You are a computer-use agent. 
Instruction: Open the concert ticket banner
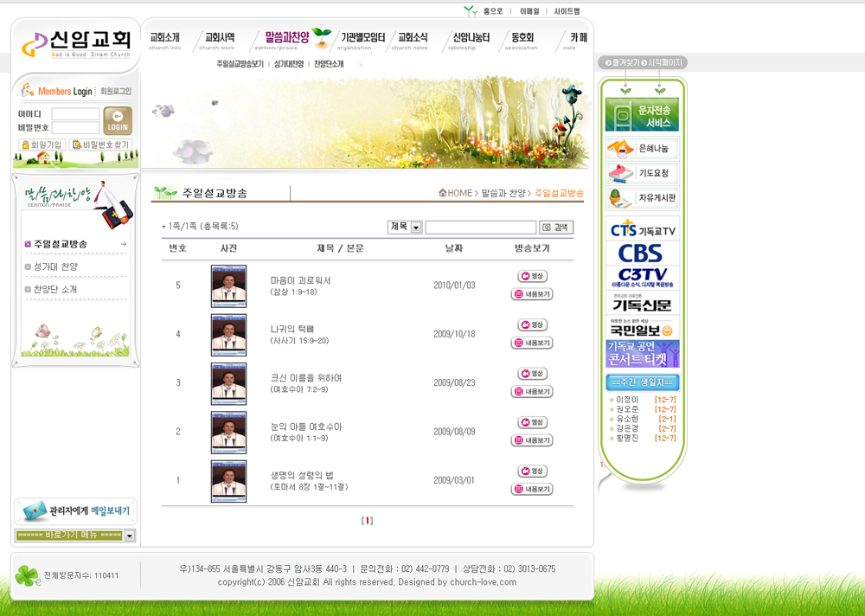tap(642, 354)
